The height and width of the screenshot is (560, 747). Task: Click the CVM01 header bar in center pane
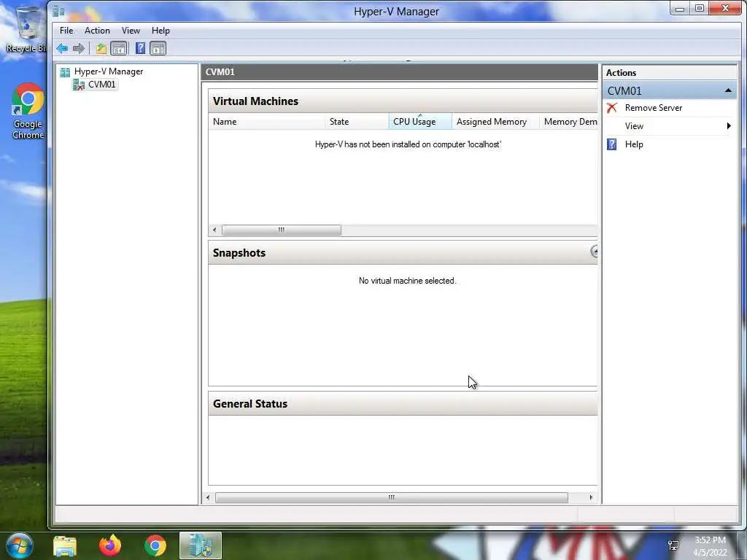(400, 72)
